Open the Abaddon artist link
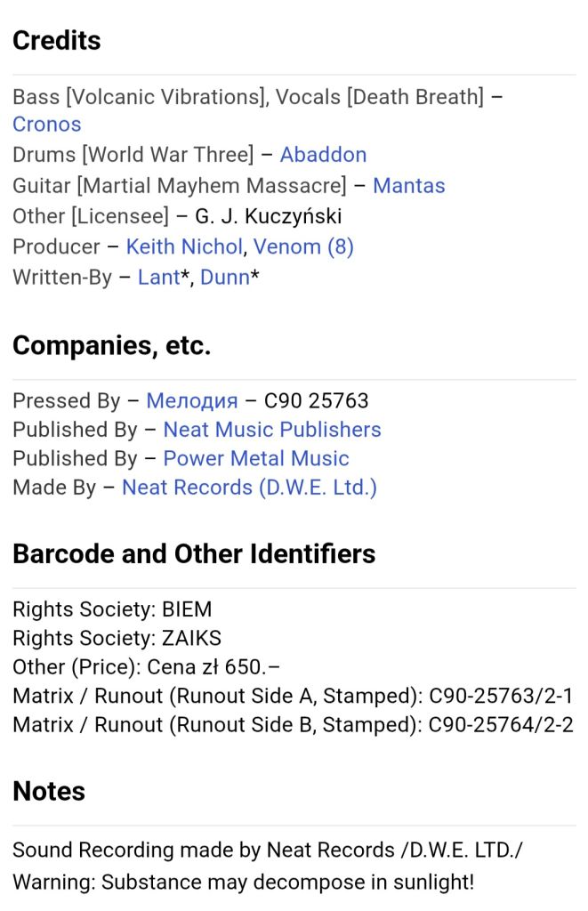The image size is (588, 911). click(x=323, y=155)
